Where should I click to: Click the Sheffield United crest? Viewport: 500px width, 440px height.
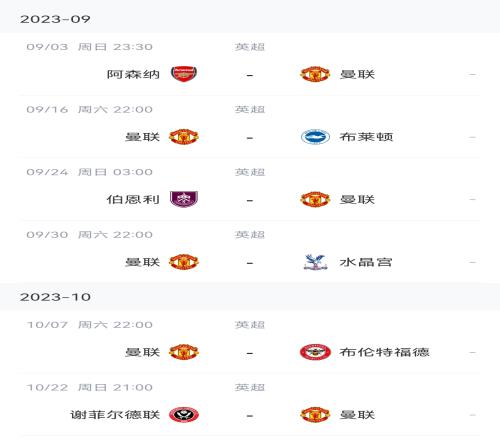tap(184, 415)
